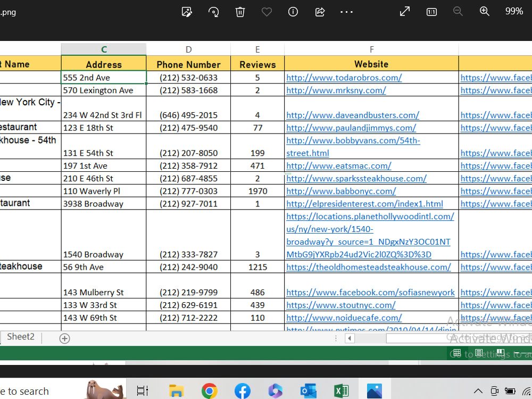Click the Phone Number header cell
The height and width of the screenshot is (399, 532).
pyautogui.click(x=189, y=64)
